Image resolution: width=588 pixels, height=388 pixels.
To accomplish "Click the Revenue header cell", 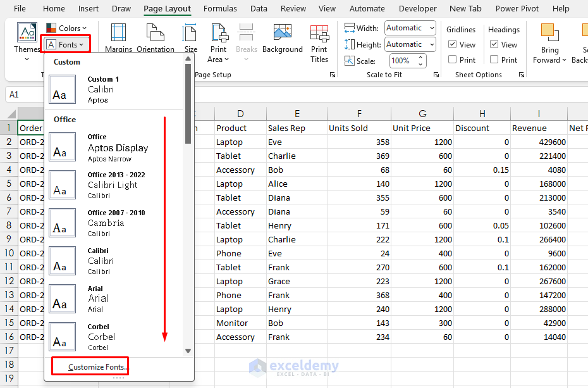I will (539, 128).
